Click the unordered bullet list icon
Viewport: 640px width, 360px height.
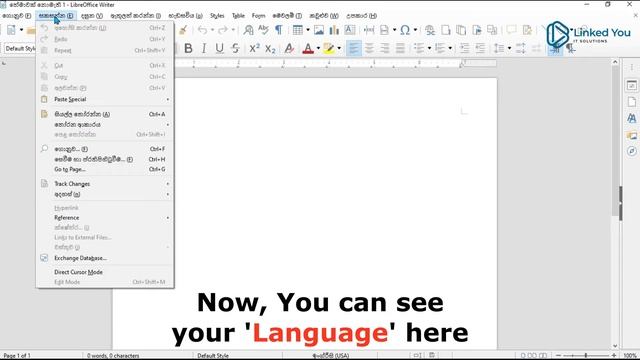(x=419, y=49)
